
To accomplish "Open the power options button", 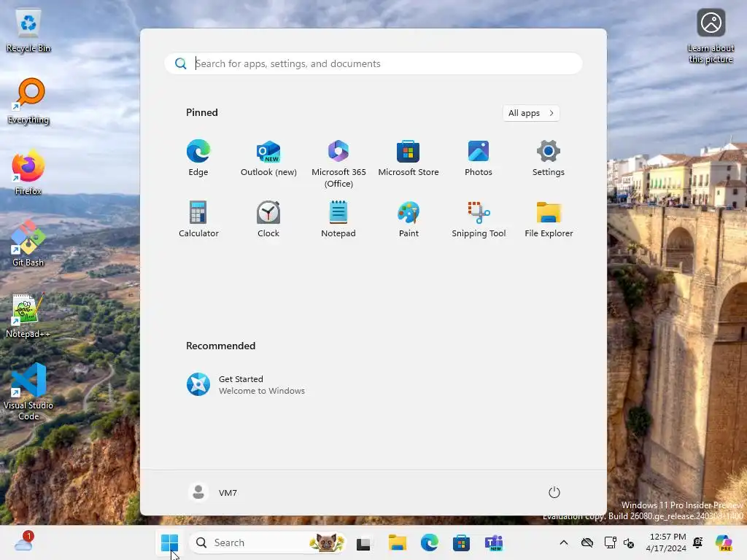I will [x=554, y=492].
